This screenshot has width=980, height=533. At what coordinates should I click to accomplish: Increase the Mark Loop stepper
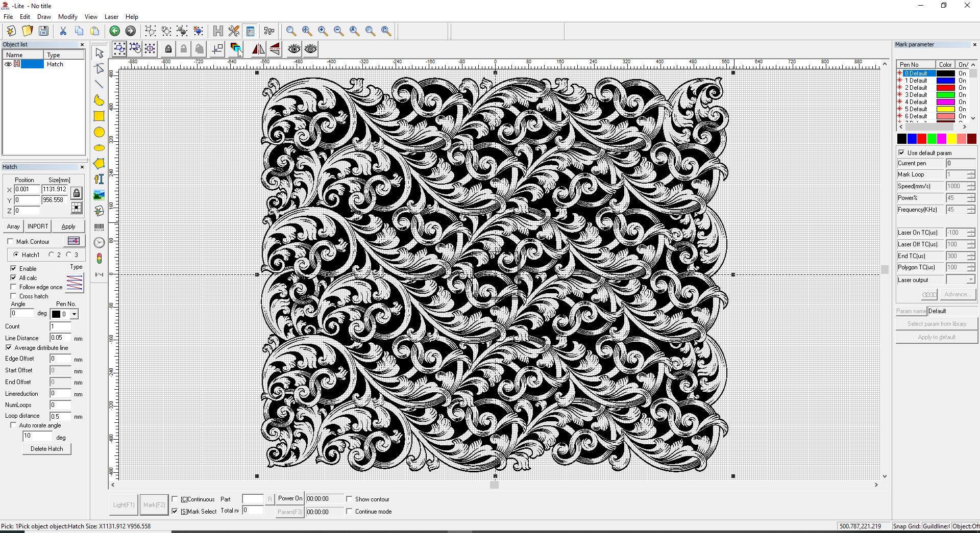[x=971, y=172]
